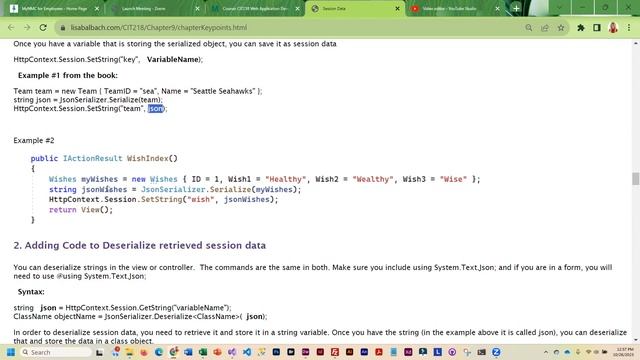Screen dimensions: 640x360
Task: Click the lock site info icon
Action: coord(62,28)
